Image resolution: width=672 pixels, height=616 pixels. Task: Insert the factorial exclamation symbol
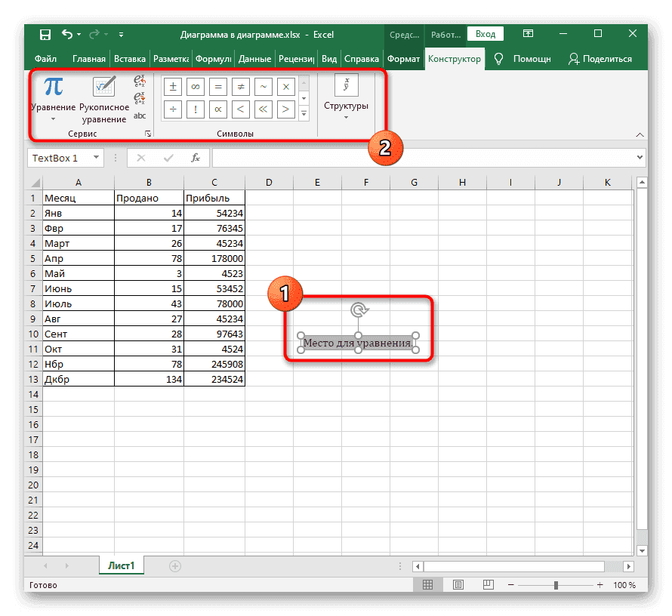[x=196, y=109]
